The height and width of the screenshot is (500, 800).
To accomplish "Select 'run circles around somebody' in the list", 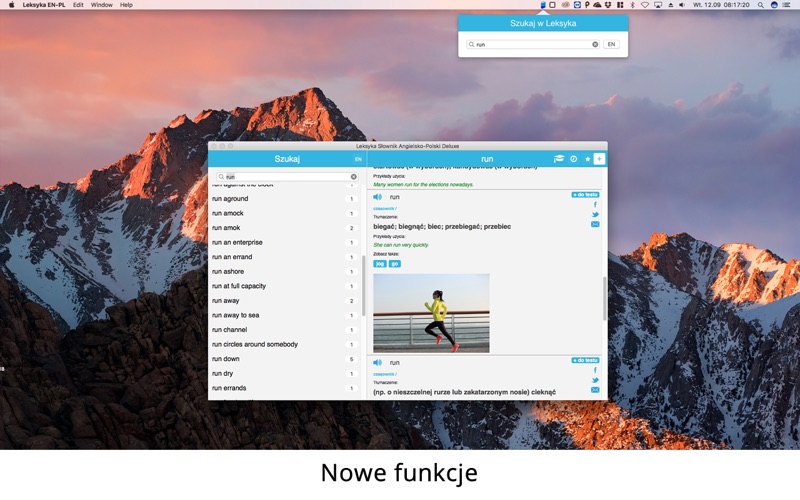I will pos(287,344).
